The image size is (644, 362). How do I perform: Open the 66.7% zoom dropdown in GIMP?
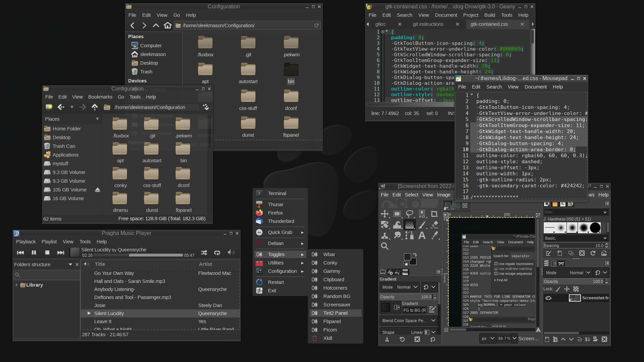(514, 338)
